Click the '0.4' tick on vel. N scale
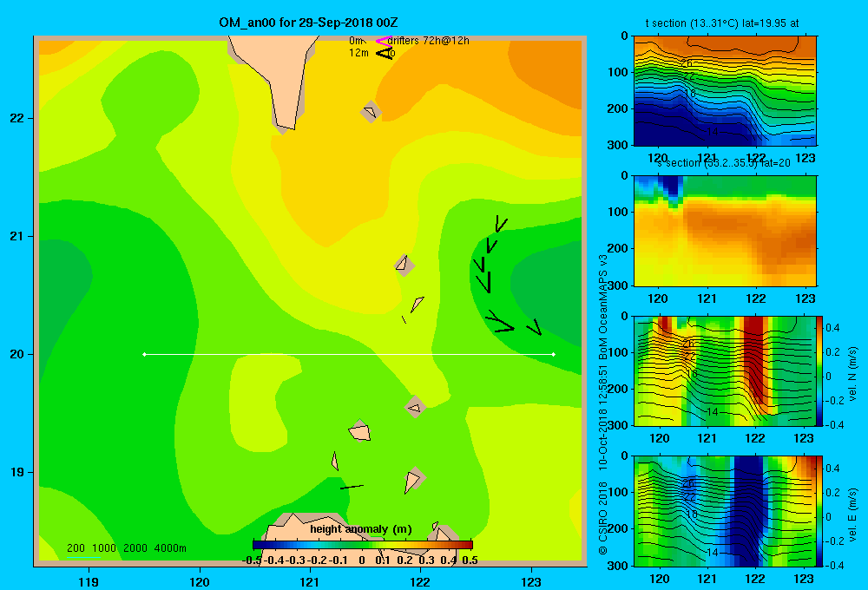This screenshot has width=868, height=590. pyautogui.click(x=833, y=328)
